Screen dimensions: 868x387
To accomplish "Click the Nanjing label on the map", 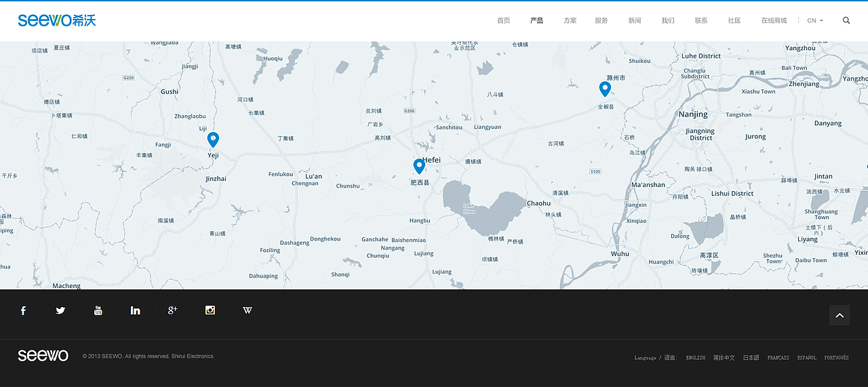I will (693, 115).
